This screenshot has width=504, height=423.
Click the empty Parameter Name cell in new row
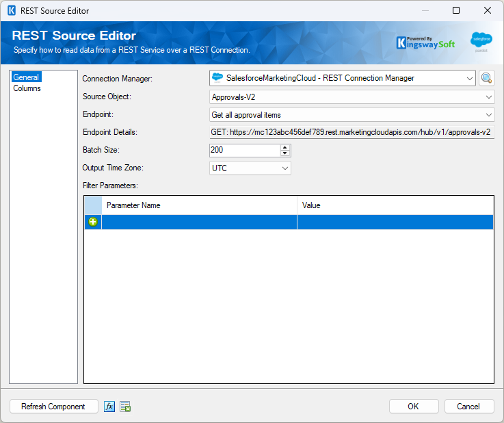(199, 222)
